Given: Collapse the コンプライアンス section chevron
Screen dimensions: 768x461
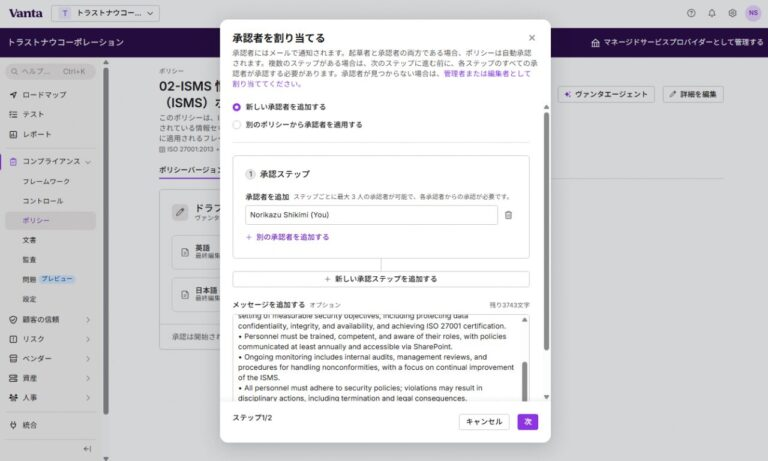Looking at the screenshot, I should click(88, 162).
